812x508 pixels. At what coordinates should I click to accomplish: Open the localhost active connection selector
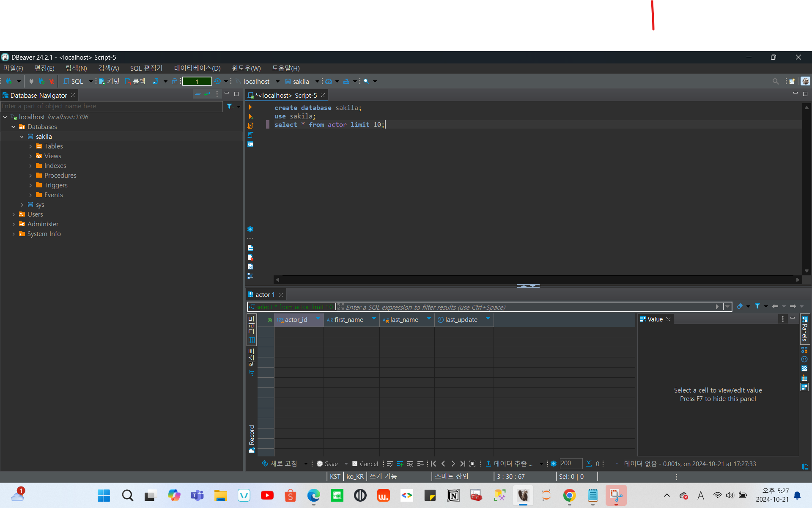tap(258, 81)
